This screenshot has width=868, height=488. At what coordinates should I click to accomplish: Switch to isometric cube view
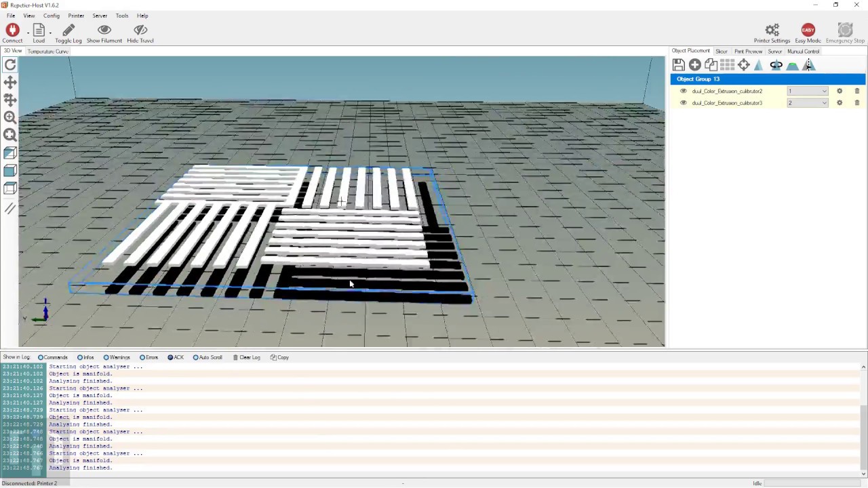coord(10,153)
